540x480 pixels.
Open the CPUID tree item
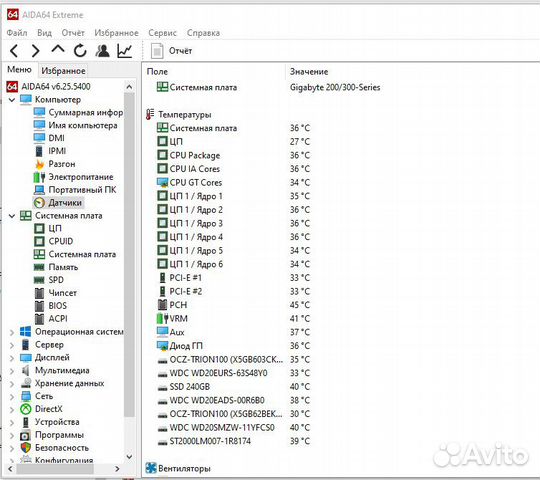(x=54, y=241)
